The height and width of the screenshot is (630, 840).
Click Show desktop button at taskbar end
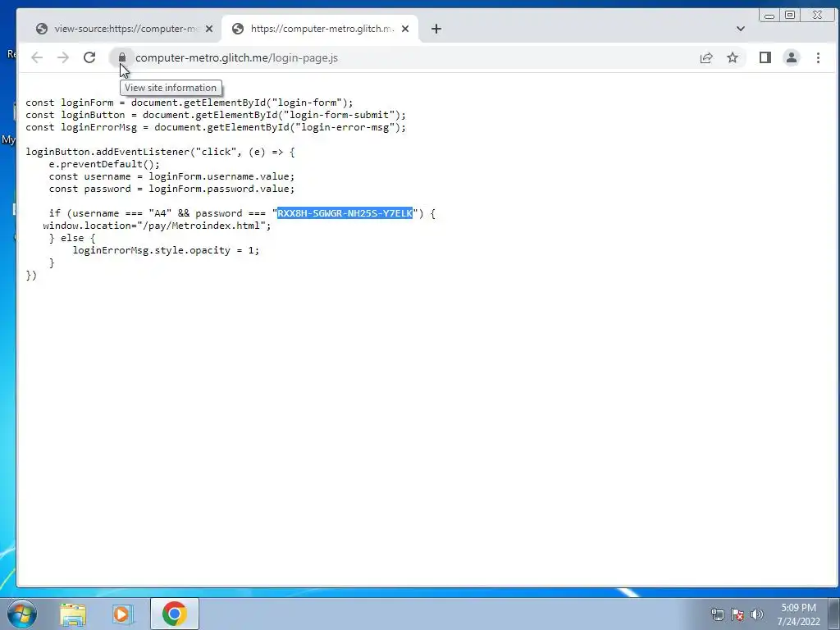coord(834,614)
